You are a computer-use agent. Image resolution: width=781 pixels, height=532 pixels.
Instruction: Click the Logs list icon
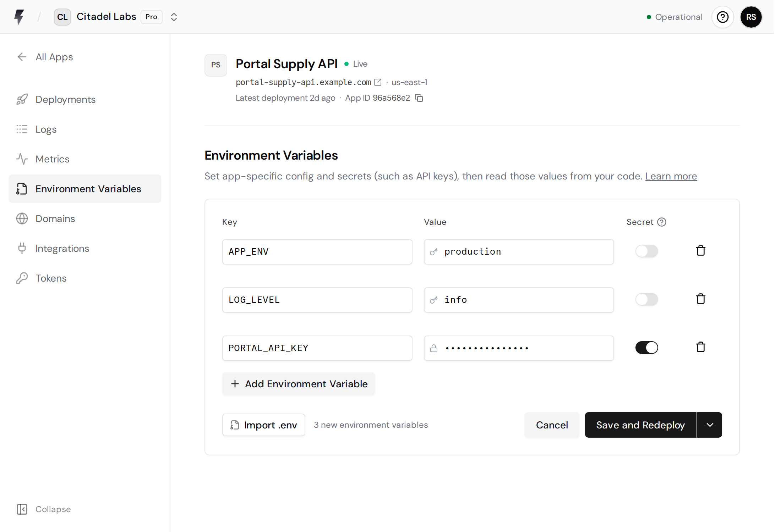pyautogui.click(x=22, y=129)
